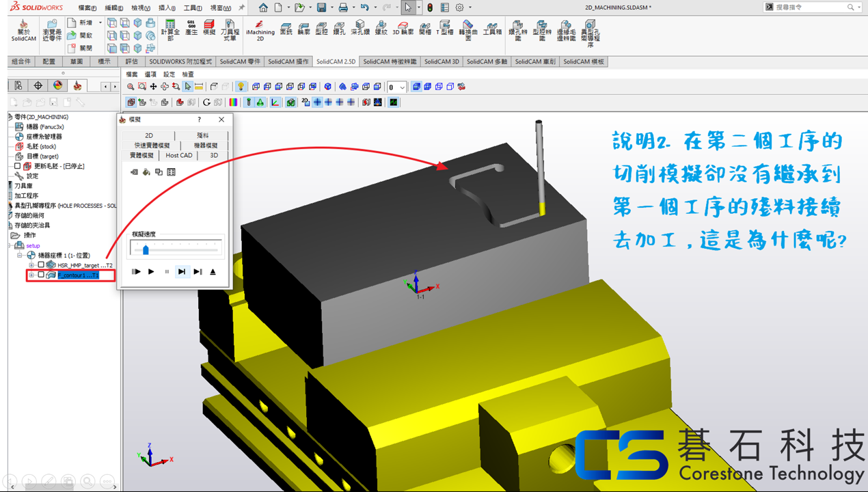Image resolution: width=868 pixels, height=492 pixels.
Task: Toggle checkbox for HSR_HMP_target operation
Action: pyautogui.click(x=41, y=265)
